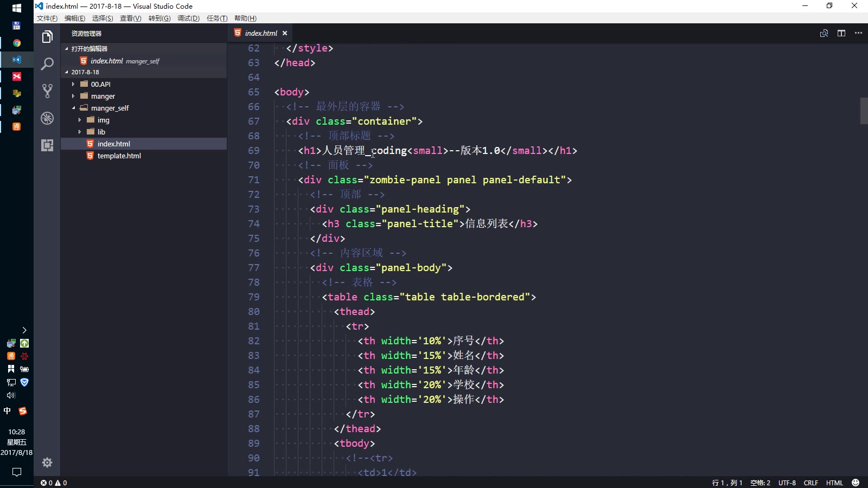Select the index.html editor tab
This screenshot has width=868, height=488.
[x=260, y=33]
